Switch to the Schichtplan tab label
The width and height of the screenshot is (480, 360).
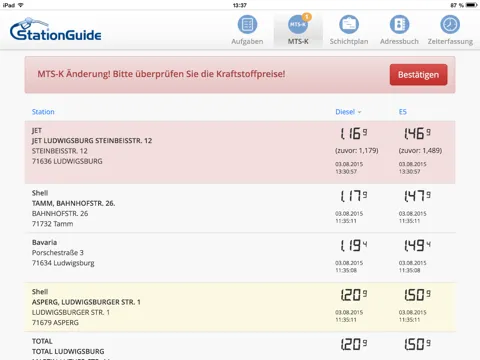(x=349, y=41)
